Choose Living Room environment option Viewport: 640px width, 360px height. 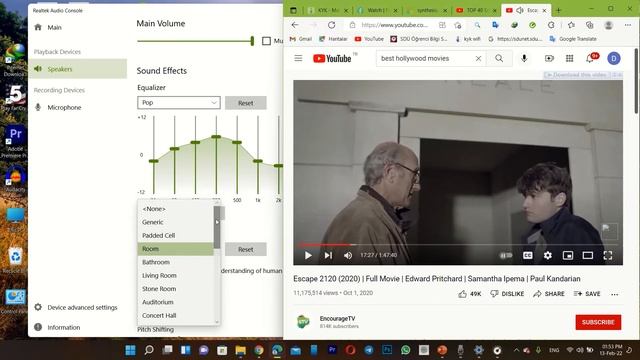(176, 276)
